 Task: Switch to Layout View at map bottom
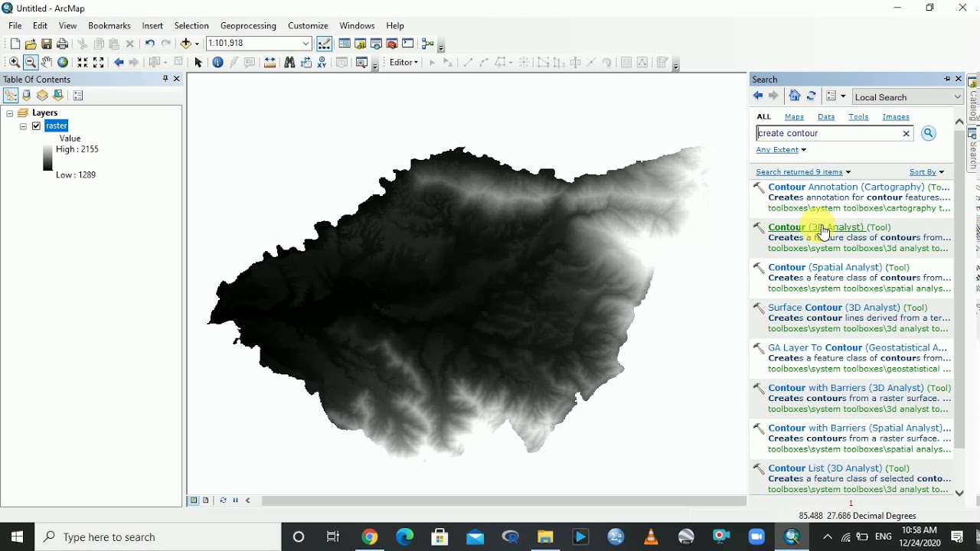point(206,500)
